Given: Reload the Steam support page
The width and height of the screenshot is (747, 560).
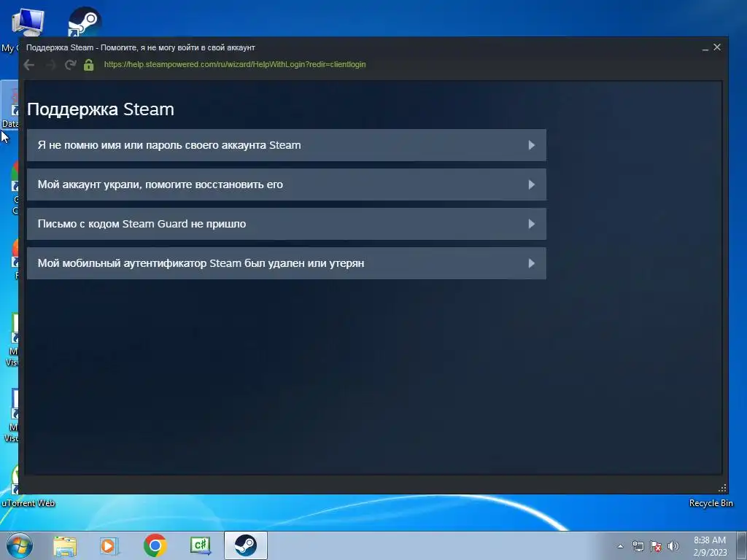Looking at the screenshot, I should coord(71,65).
